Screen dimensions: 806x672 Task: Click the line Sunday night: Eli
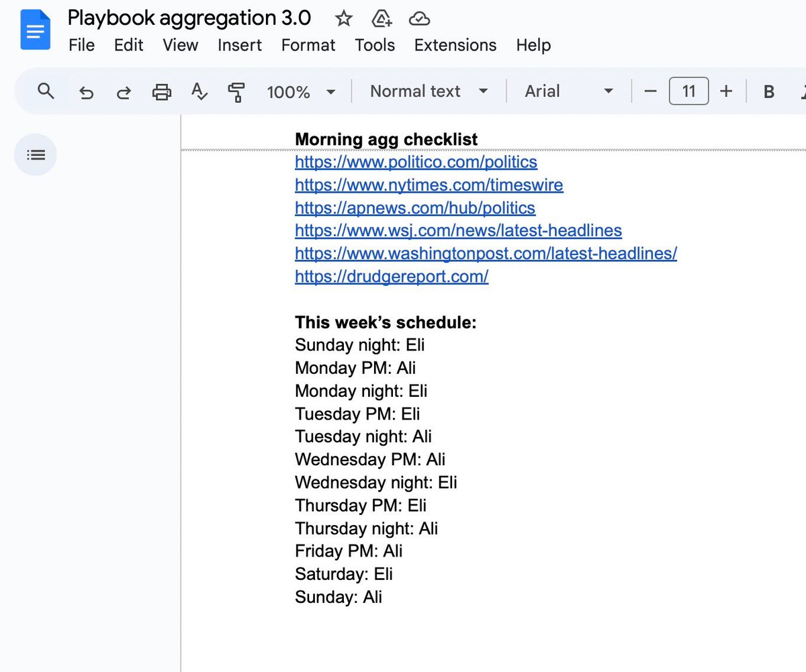coord(360,345)
